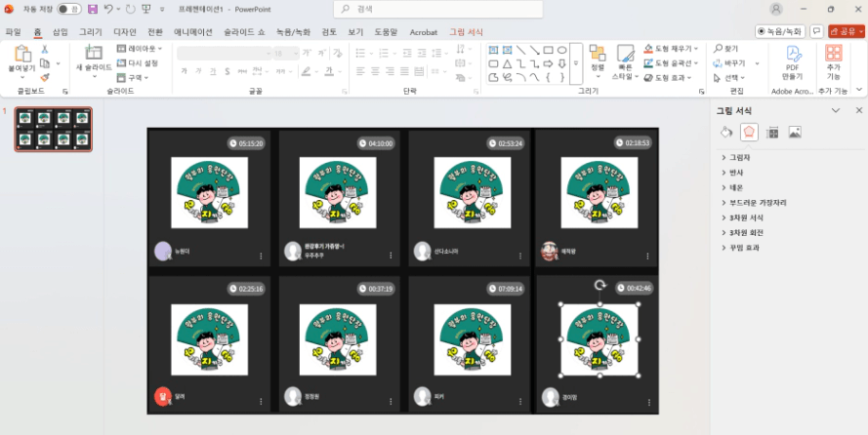Expand the Shadow (그림자) section
This screenshot has width=868, height=435.
[x=740, y=157]
